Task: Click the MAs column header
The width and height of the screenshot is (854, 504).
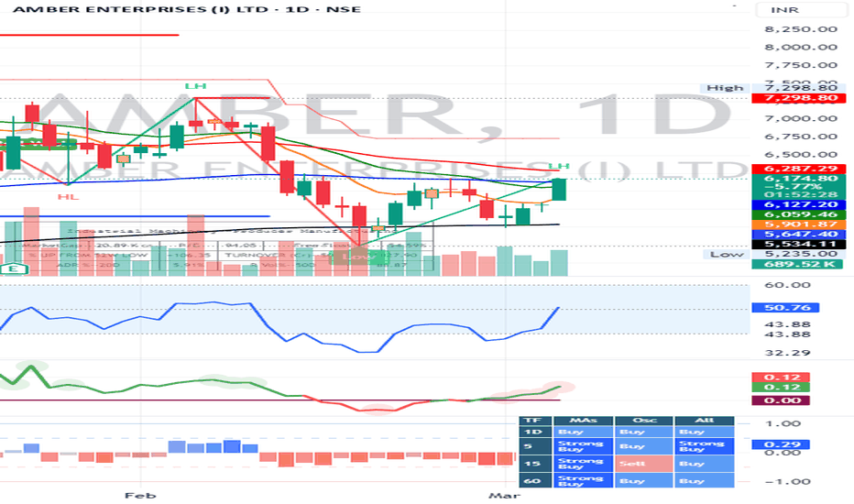Action: [x=584, y=421]
